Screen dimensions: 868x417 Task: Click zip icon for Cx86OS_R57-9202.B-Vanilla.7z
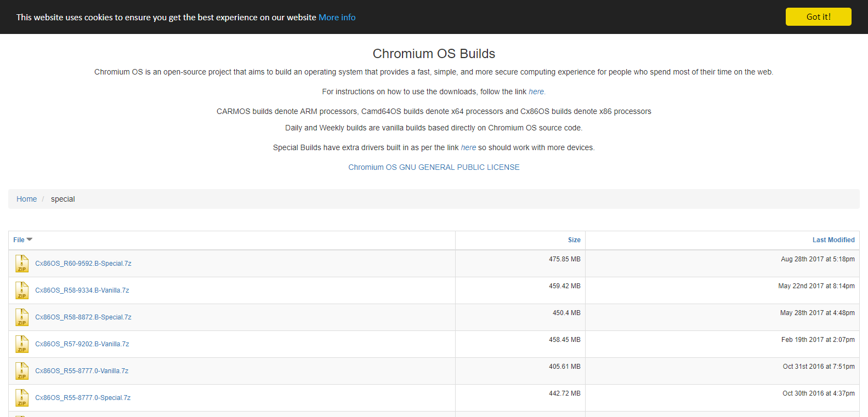[22, 344]
